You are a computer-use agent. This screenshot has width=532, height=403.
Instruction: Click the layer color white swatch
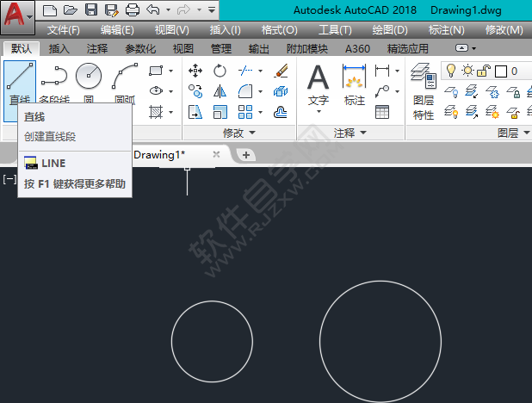[x=501, y=71]
